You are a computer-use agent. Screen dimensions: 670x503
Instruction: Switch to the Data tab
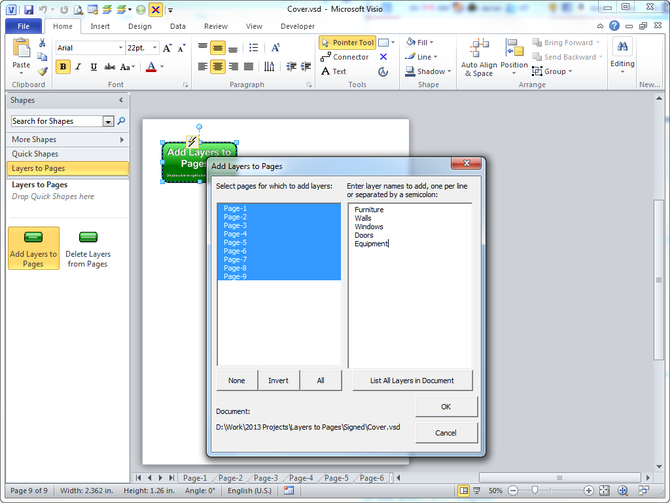pos(178,26)
